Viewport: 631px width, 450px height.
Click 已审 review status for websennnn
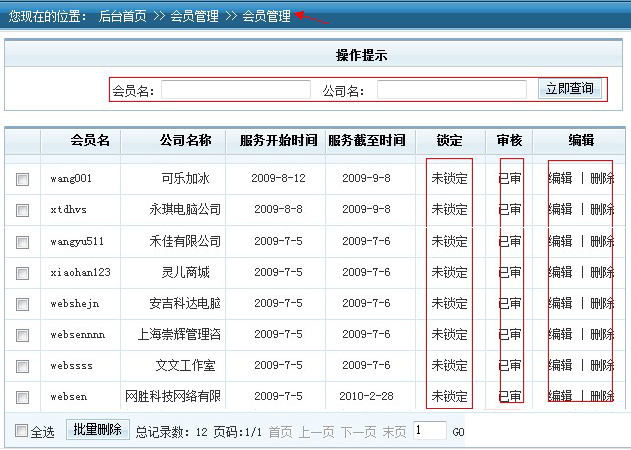[x=510, y=334]
